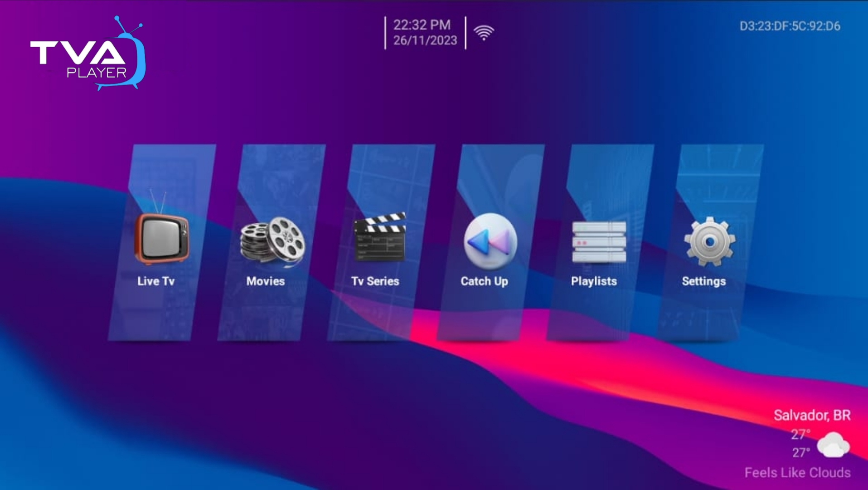Choose the "Tv Series" text label
Screen dimensions: 868x490
[x=375, y=281]
